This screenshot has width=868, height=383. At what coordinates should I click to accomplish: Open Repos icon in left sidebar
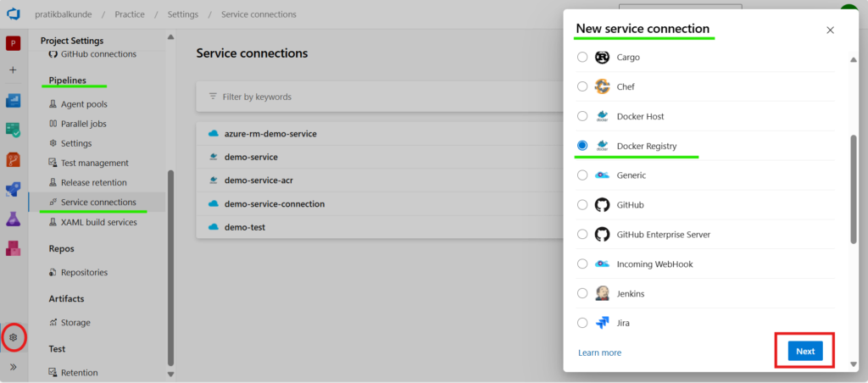[x=14, y=160]
